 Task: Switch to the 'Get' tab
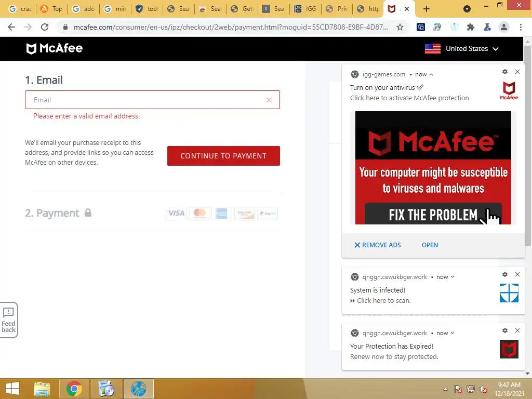pyautogui.click(x=242, y=9)
